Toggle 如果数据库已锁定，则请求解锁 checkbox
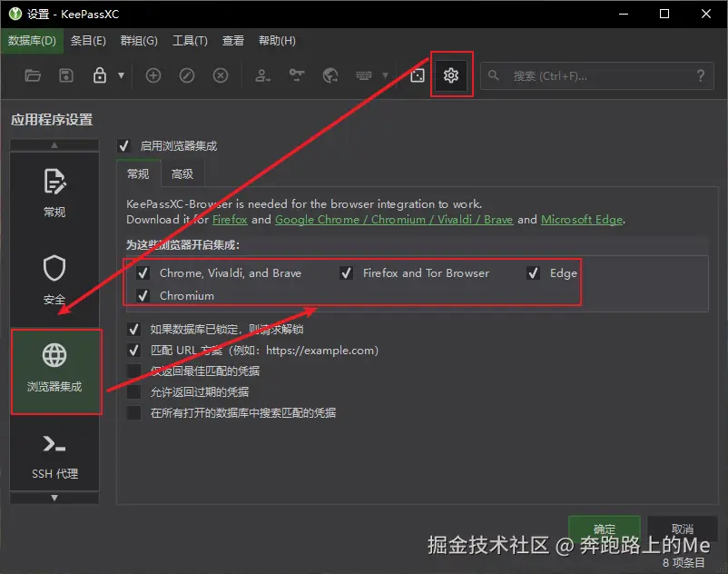Viewport: 728px width, 574px height. 133,330
